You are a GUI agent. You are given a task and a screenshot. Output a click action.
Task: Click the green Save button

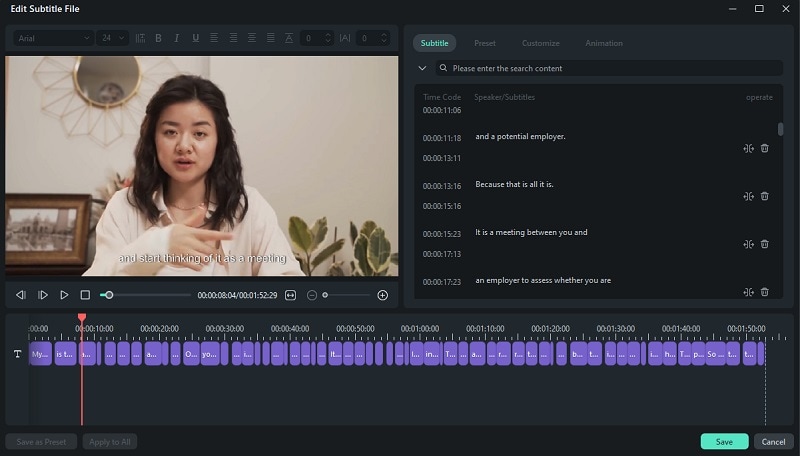click(724, 442)
